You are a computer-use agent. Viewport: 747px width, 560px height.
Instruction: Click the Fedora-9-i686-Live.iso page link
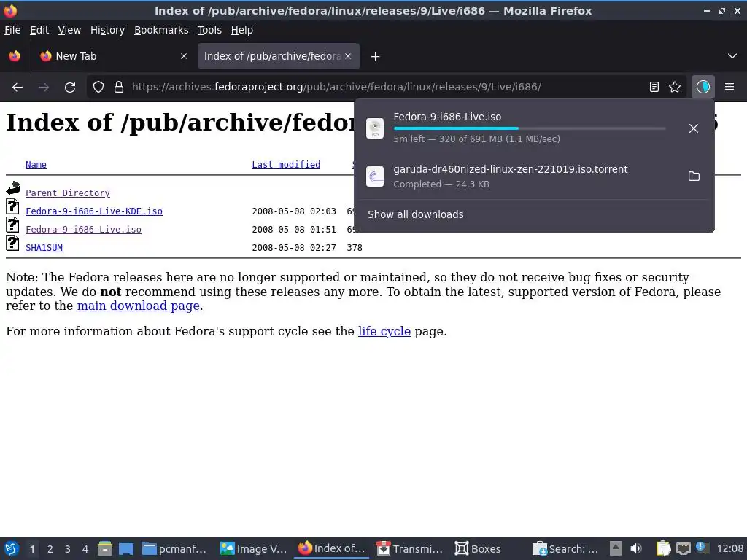83,230
